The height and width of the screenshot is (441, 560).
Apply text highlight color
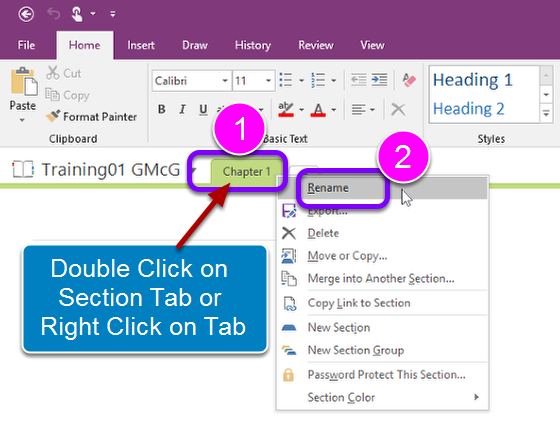(286, 109)
